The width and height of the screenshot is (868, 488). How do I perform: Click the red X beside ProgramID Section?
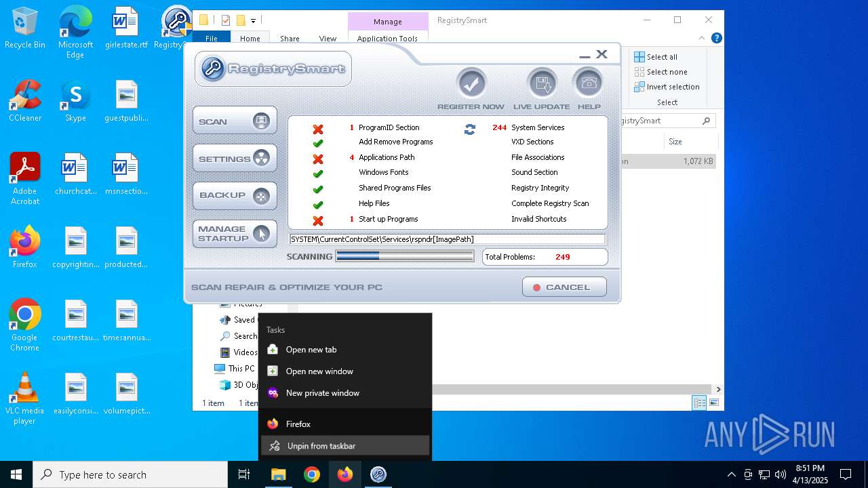click(317, 129)
